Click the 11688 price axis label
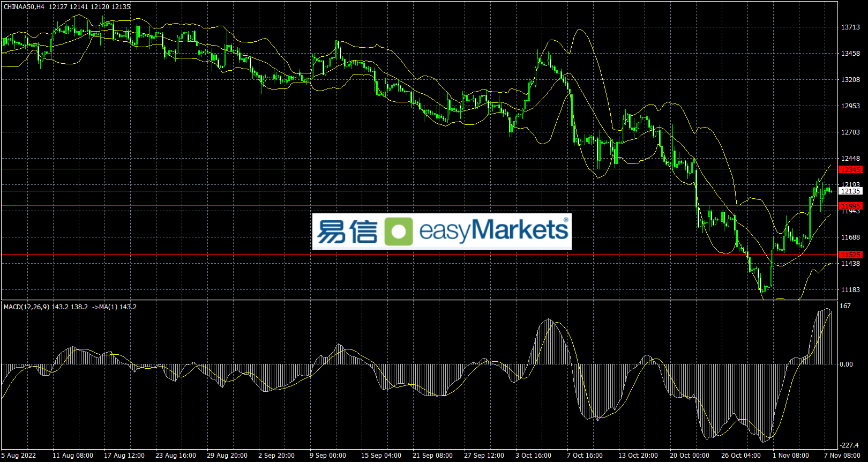The image size is (868, 462). point(850,237)
